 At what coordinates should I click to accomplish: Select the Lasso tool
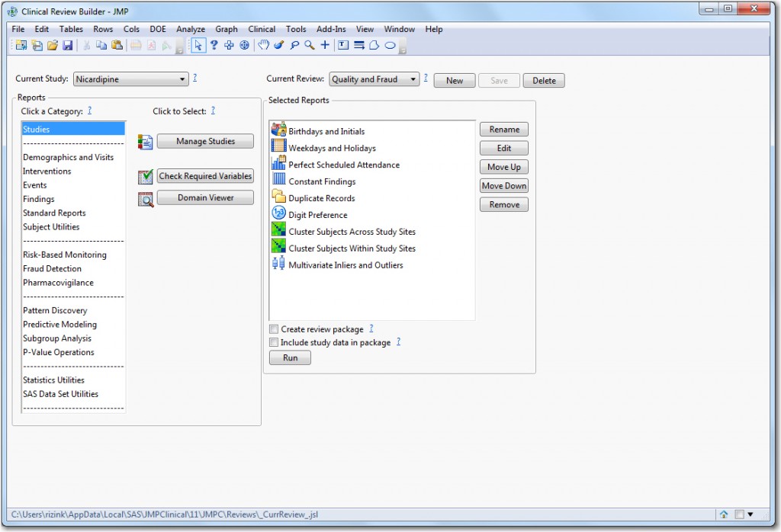click(x=294, y=45)
